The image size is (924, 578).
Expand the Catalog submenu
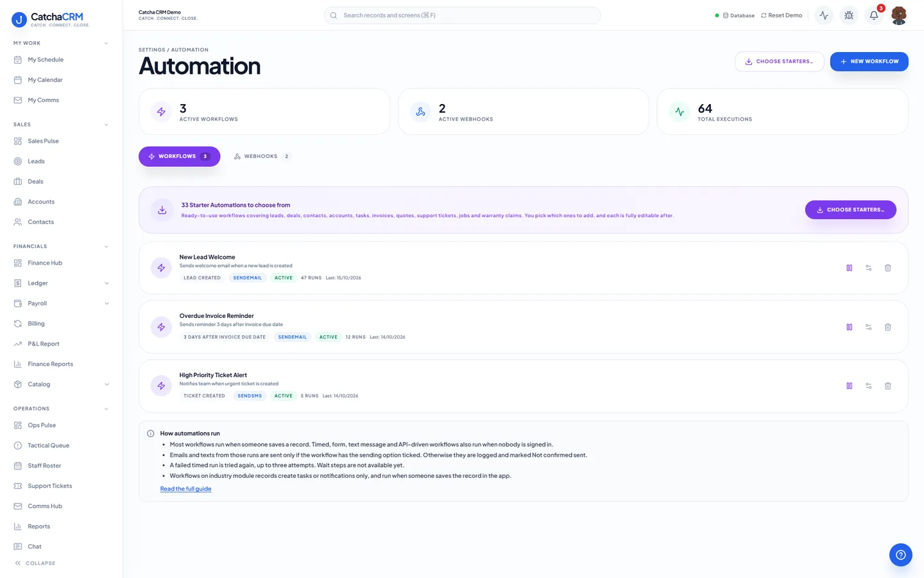pyautogui.click(x=107, y=385)
